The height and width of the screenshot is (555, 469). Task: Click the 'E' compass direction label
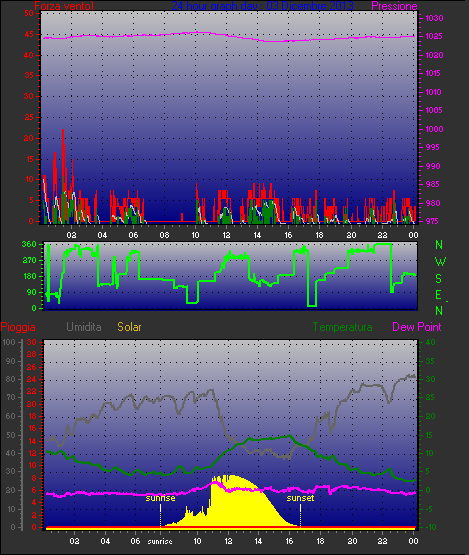[439, 295]
